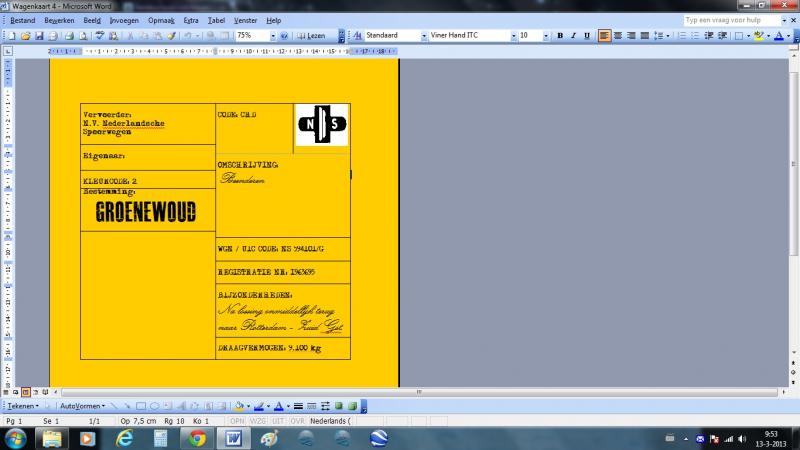Open the Help menu

point(273,20)
